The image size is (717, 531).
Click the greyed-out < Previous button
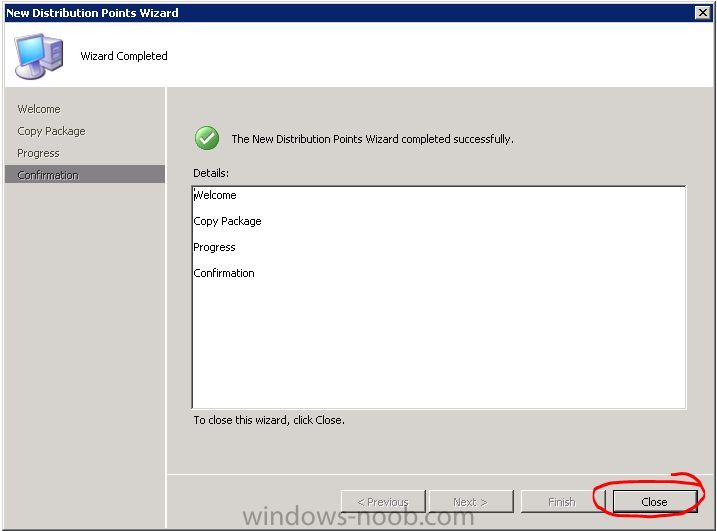tap(383, 502)
